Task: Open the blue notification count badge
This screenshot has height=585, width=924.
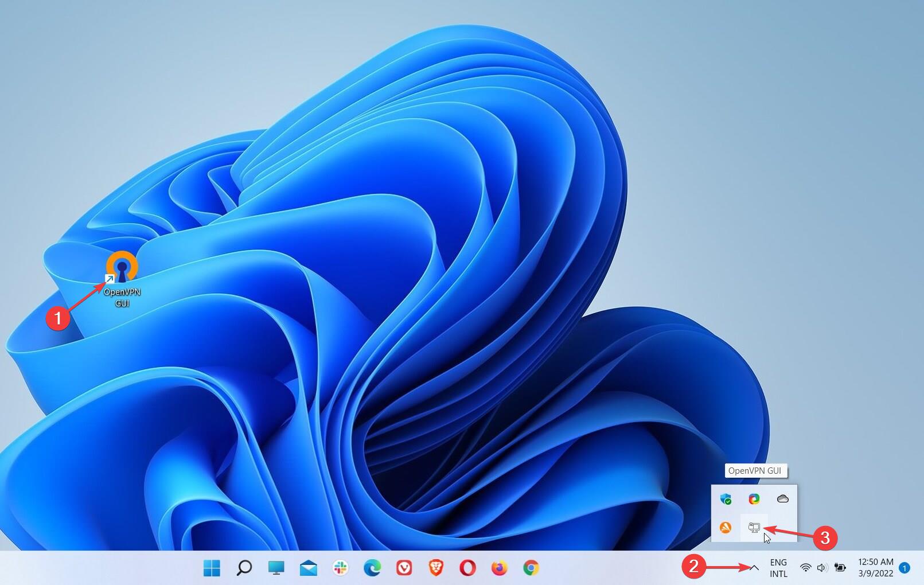Action: 904,568
